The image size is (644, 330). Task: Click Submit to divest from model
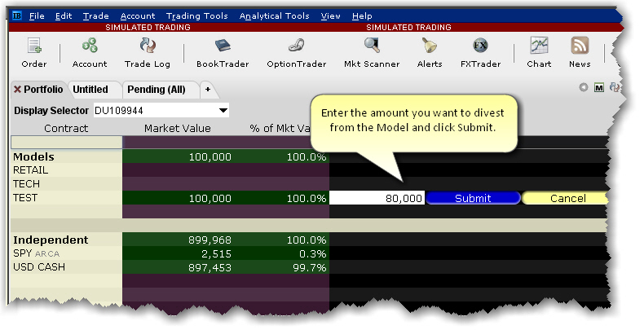pyautogui.click(x=473, y=198)
